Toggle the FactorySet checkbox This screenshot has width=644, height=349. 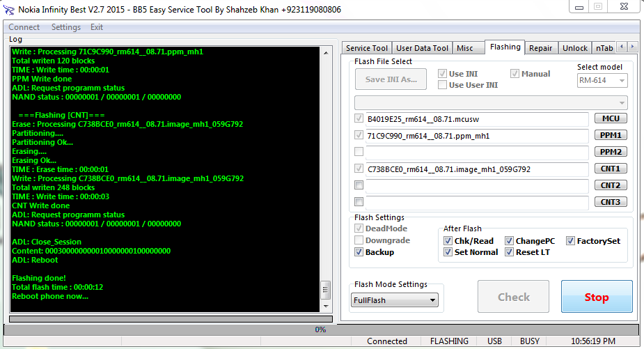tap(570, 241)
